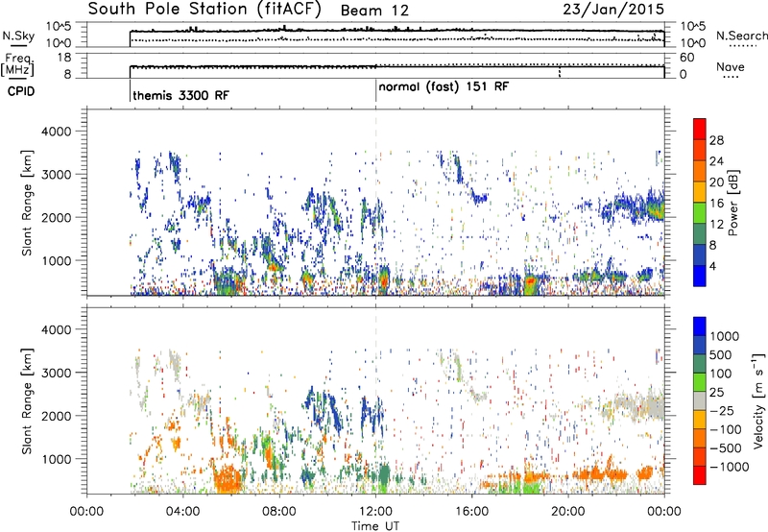Click 'Slant Range [km]' label of the velocity panel

click(x=27, y=401)
